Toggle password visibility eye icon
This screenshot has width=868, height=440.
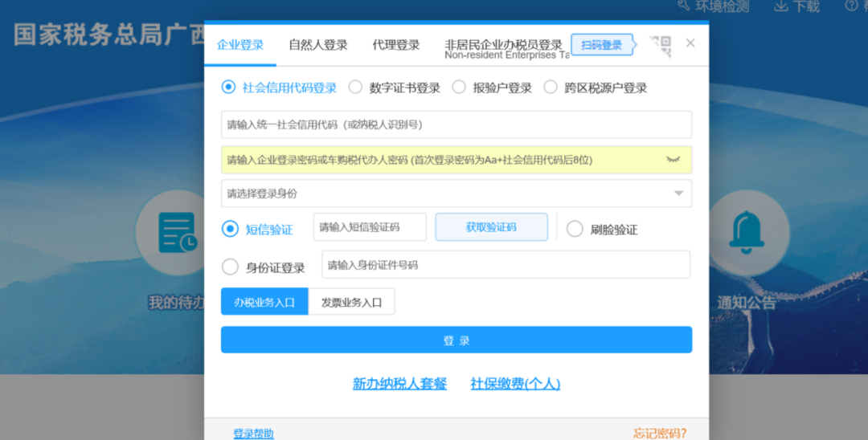(x=673, y=160)
